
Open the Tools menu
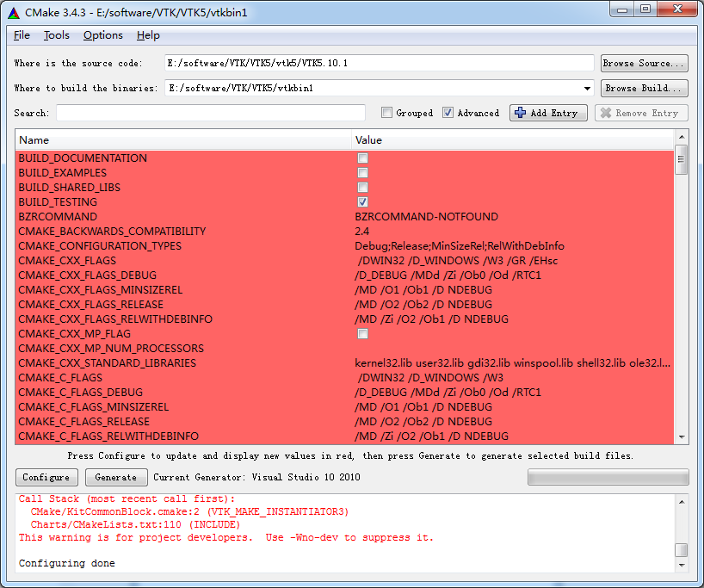tap(57, 35)
